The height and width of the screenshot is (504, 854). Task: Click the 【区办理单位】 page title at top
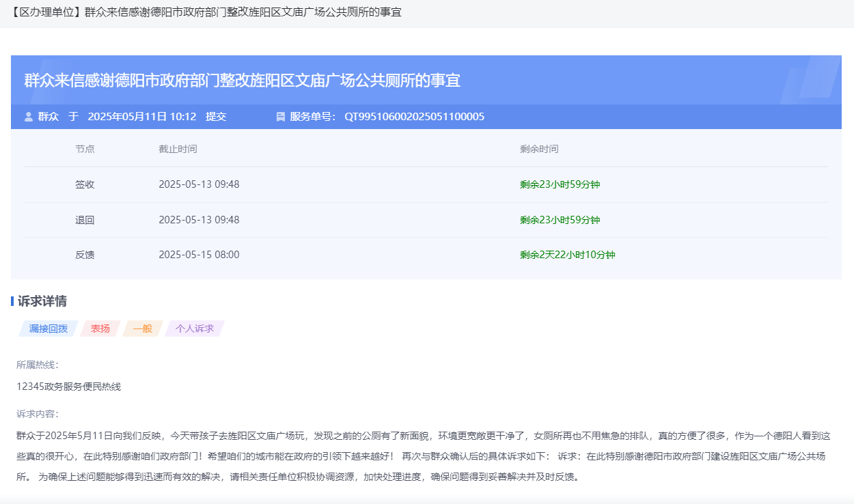pyautogui.click(x=206, y=13)
